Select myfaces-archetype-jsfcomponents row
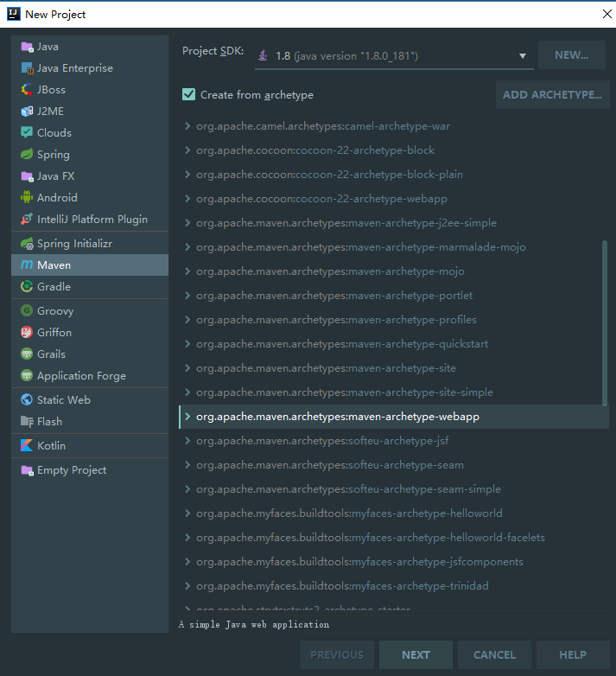Screen dimensions: 616x676 coord(394,561)
